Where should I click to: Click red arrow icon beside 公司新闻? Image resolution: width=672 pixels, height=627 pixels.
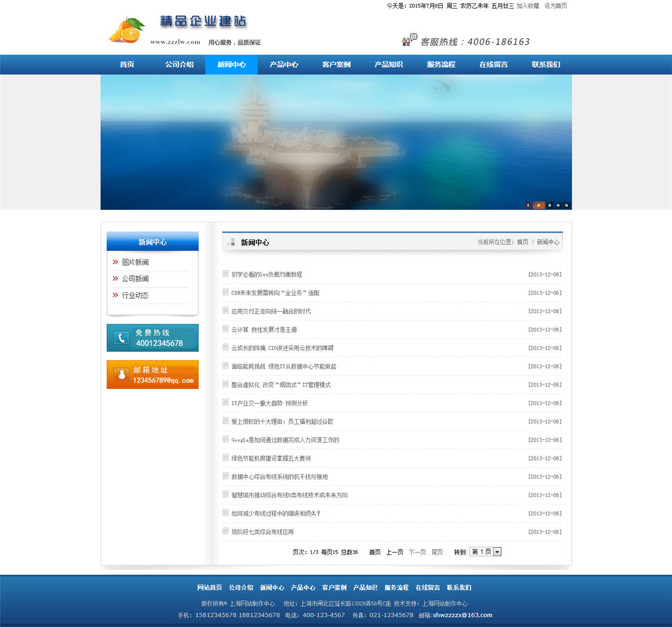115,278
